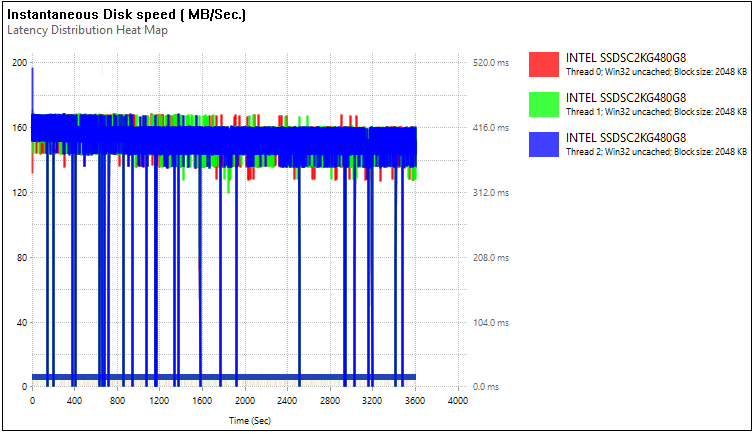Click the Time (Sec) axis label
Viewport: 754px width, 434px height.
tap(250, 421)
